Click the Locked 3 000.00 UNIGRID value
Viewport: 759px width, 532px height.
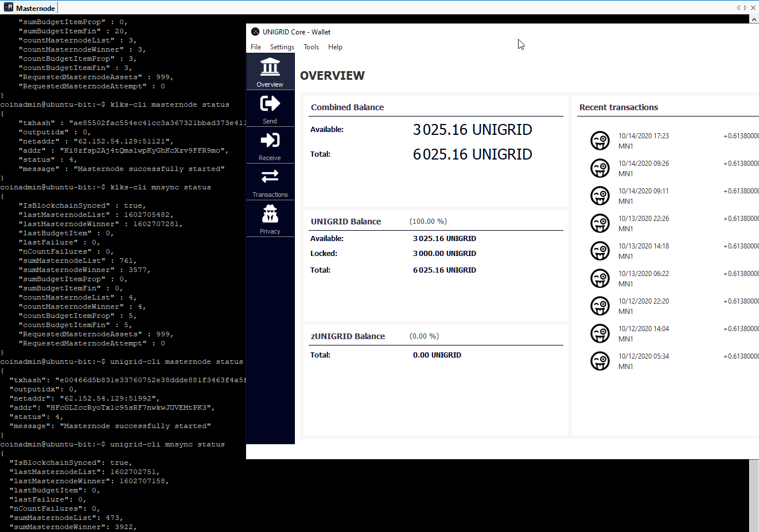click(445, 254)
